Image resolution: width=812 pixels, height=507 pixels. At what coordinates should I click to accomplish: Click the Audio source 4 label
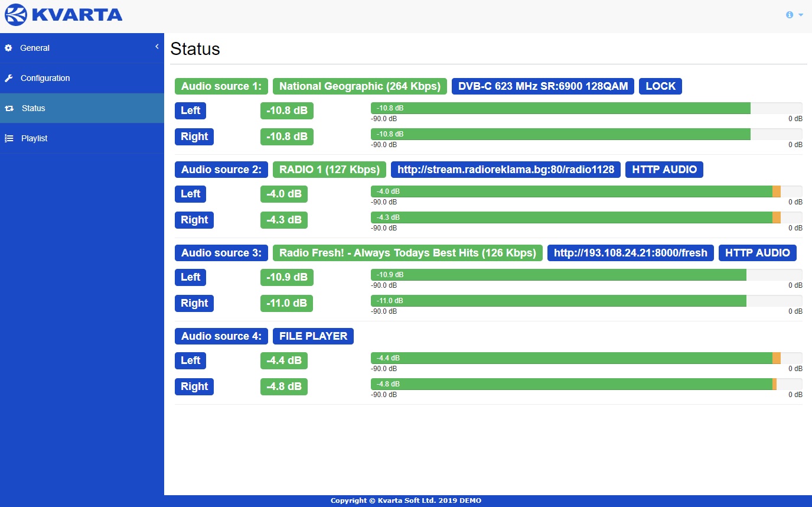coord(221,336)
